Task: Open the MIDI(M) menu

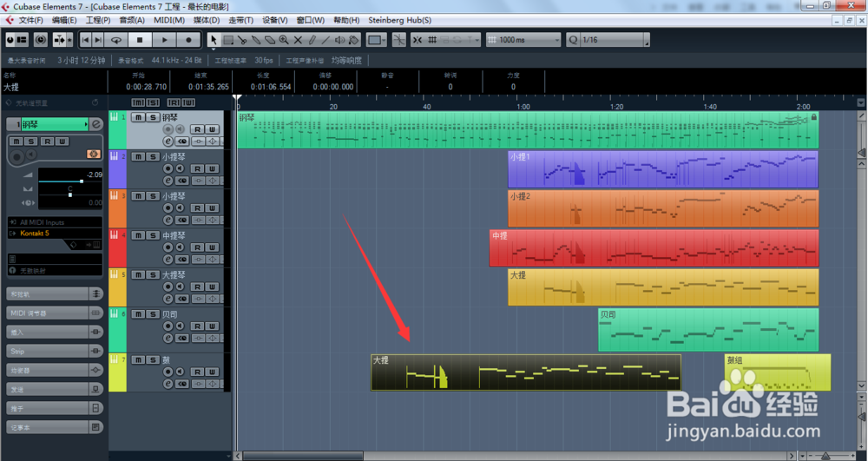Action: pos(169,20)
